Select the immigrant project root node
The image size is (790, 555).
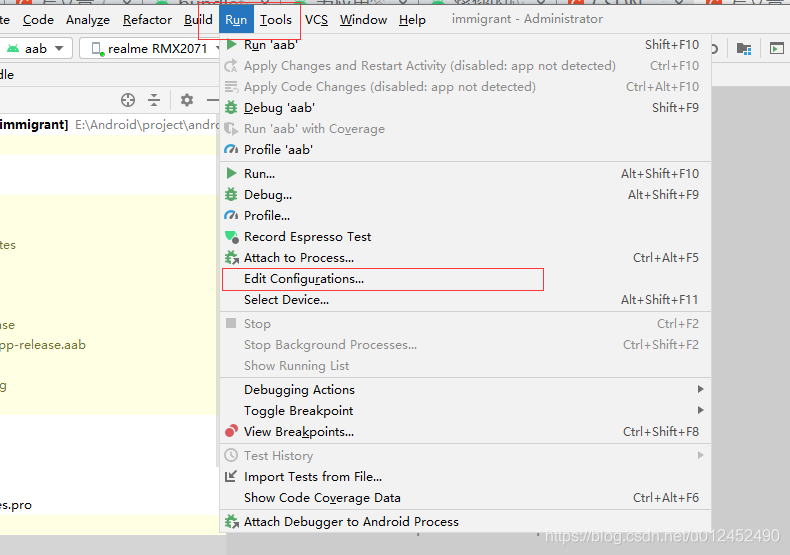(109, 124)
